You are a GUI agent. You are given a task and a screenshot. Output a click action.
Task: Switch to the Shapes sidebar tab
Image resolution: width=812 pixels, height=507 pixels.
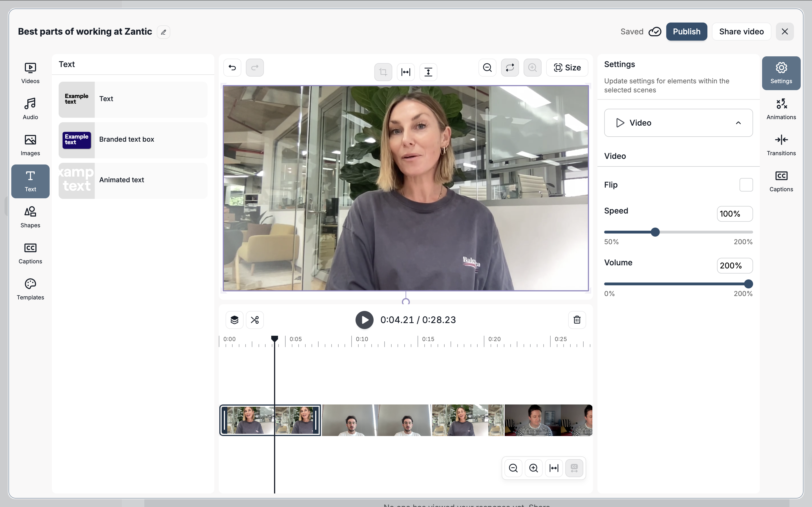(x=30, y=217)
